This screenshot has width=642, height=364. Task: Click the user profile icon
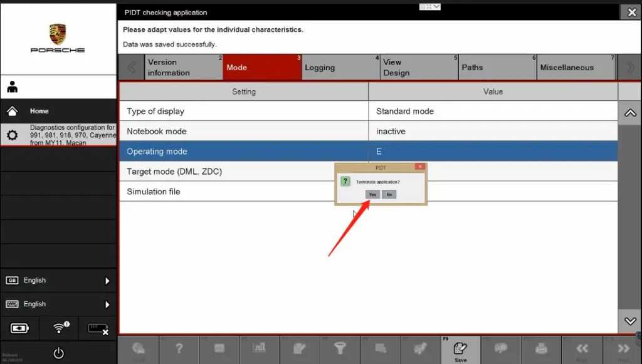tap(13, 86)
